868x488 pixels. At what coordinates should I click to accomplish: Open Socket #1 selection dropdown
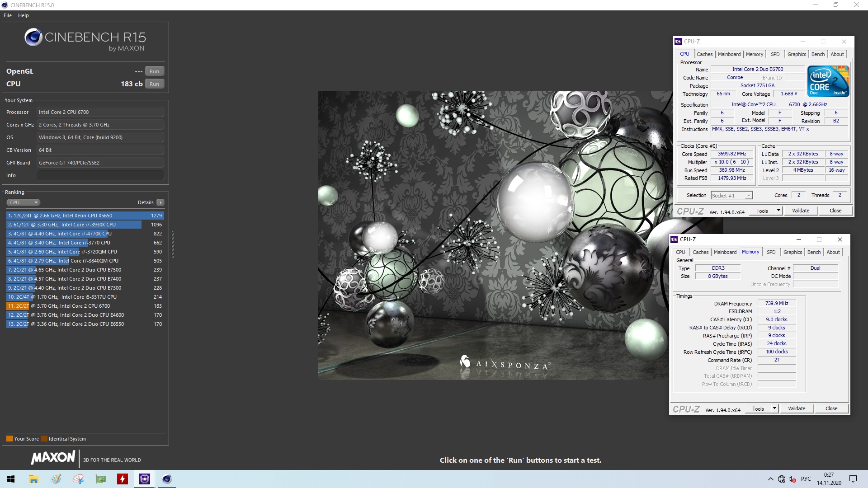point(731,196)
